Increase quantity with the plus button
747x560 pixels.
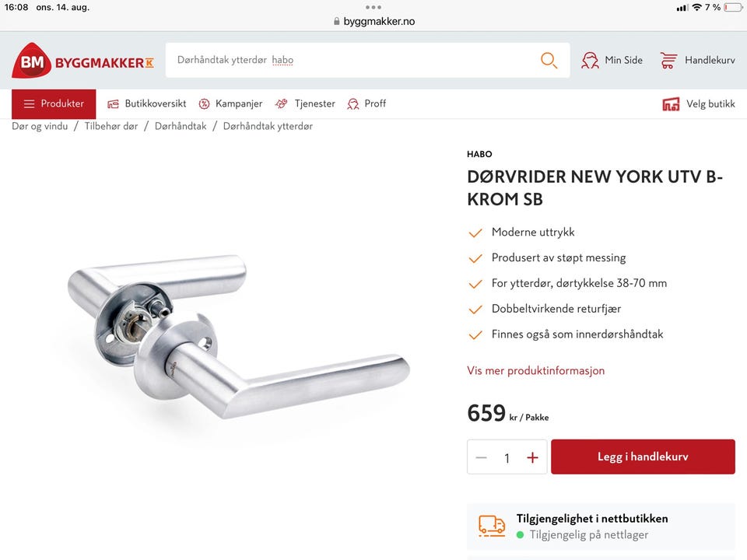click(532, 457)
